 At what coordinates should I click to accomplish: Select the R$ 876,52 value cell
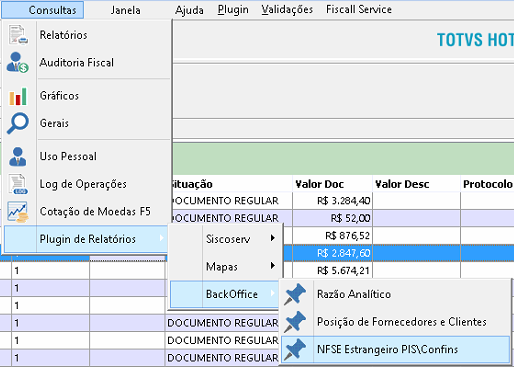coord(332,236)
